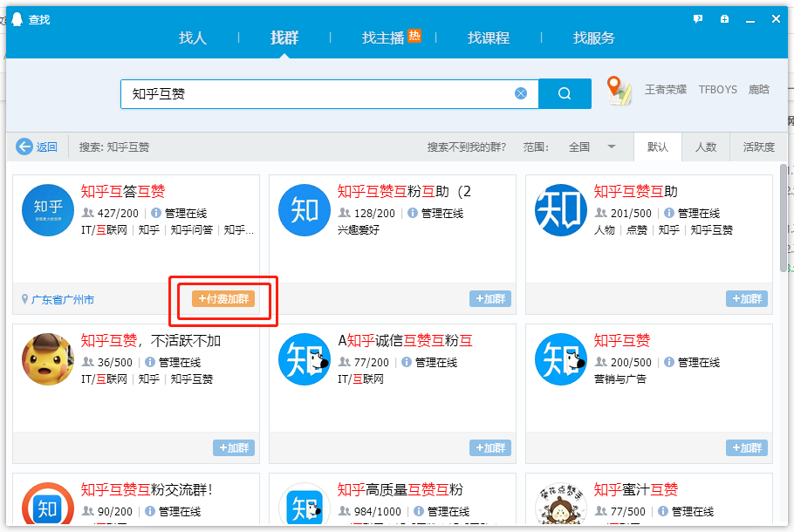
Task: Click the magnifier search button
Action: pos(565,93)
